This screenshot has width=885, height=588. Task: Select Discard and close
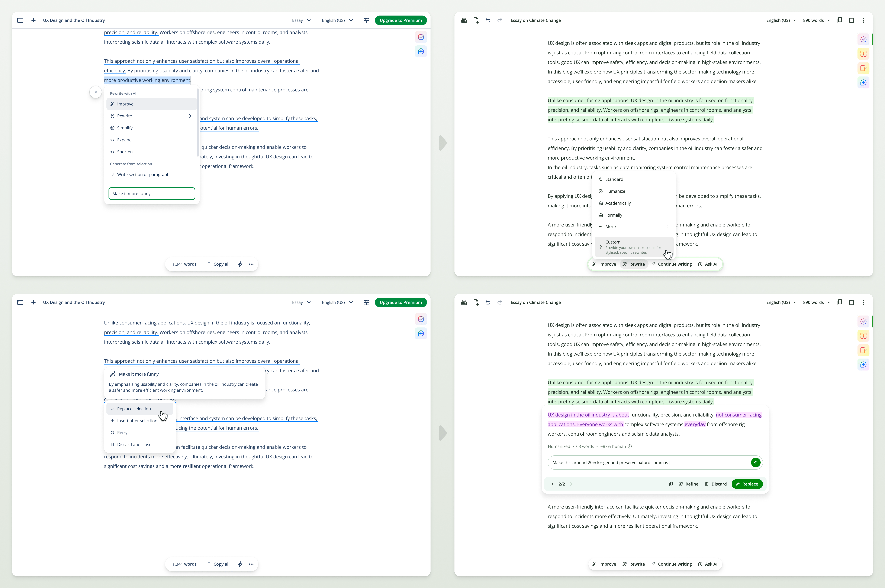click(140, 445)
